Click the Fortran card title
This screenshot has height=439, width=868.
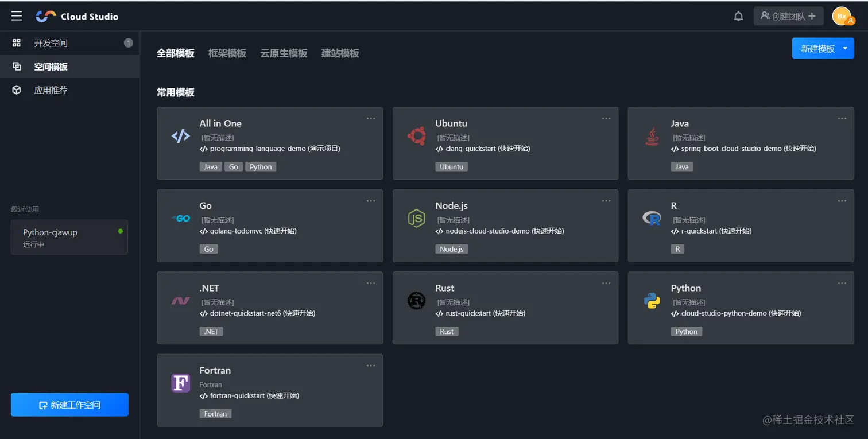pyautogui.click(x=215, y=370)
